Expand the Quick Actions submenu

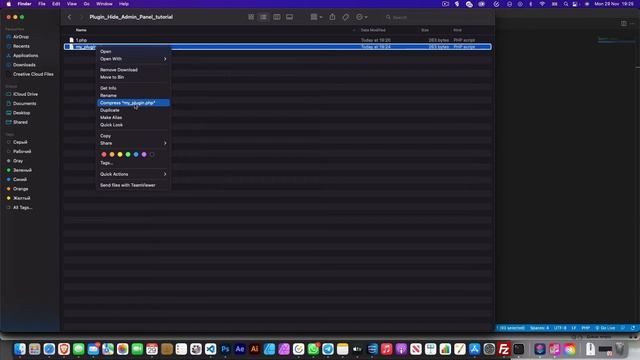pos(133,174)
